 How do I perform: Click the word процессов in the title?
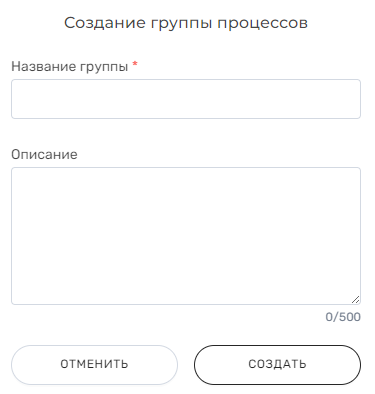[x=262, y=24]
